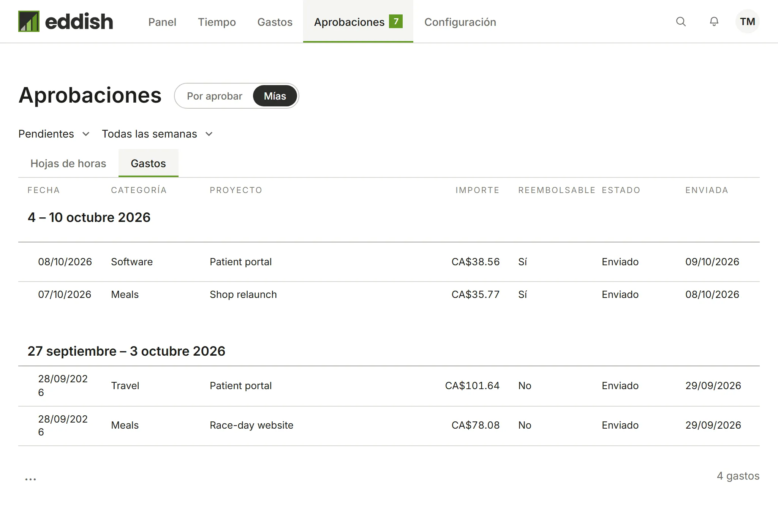Image resolution: width=778 pixels, height=532 pixels.
Task: Sort by FECHA column header
Action: click(44, 190)
